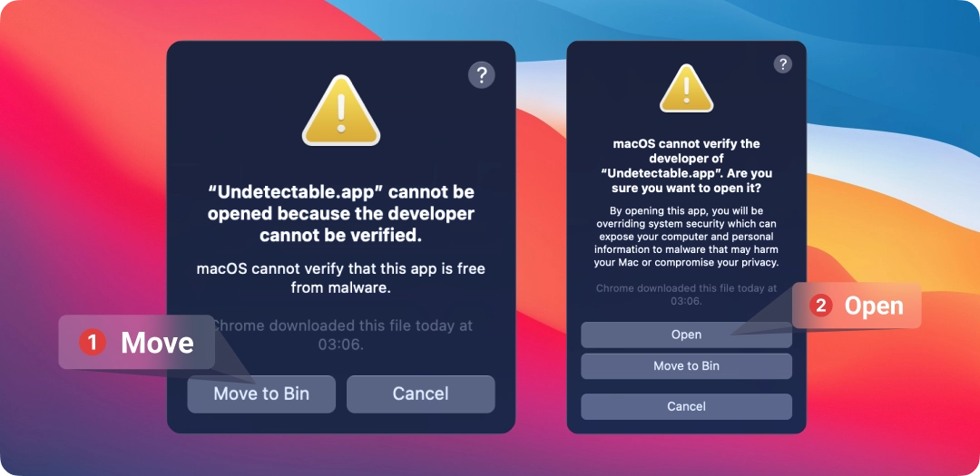The image size is (980, 476).
Task: Click the yellow warning triangle in the left dialog
Action: 340,111
